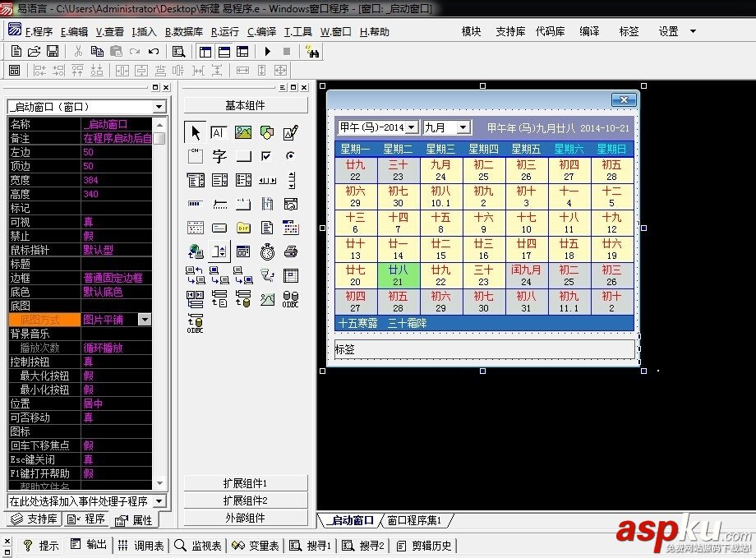Open the 底图方式 图片平铺 dropdown arrow
Screen dimensions: 756x558
(x=145, y=320)
